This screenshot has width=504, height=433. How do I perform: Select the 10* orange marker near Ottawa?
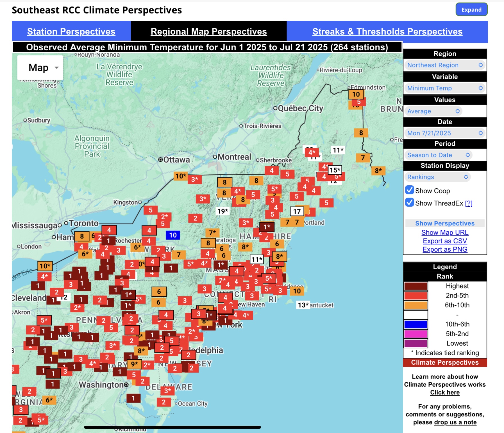pos(181,176)
